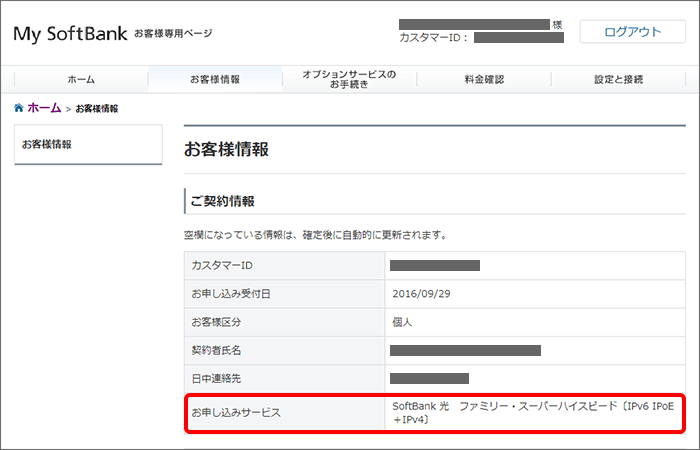
Task: Go to the 料金確認 tab
Action: [x=484, y=79]
